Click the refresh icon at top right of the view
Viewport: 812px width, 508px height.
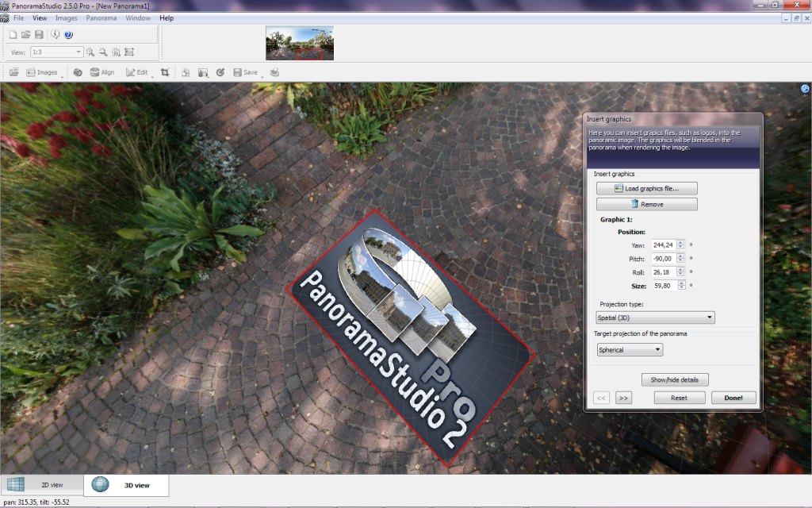click(805, 89)
